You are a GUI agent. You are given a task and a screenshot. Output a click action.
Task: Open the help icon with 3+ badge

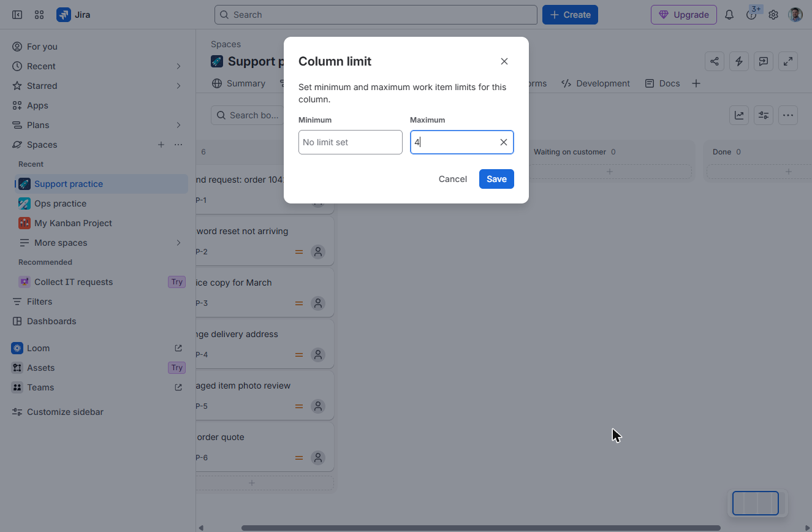(x=751, y=15)
